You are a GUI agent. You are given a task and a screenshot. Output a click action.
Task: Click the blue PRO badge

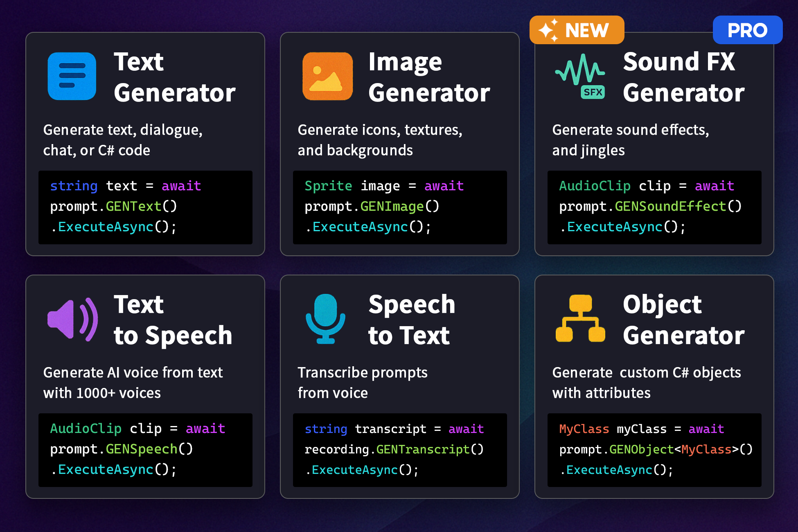tap(747, 30)
